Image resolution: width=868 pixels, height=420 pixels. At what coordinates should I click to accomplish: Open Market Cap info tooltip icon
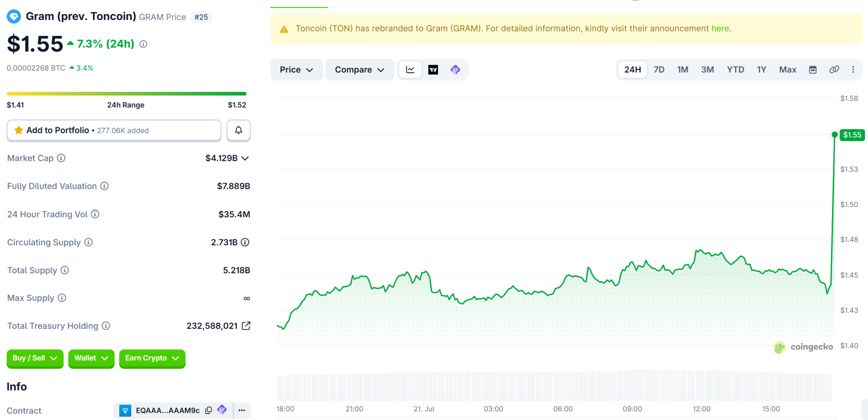(x=61, y=158)
